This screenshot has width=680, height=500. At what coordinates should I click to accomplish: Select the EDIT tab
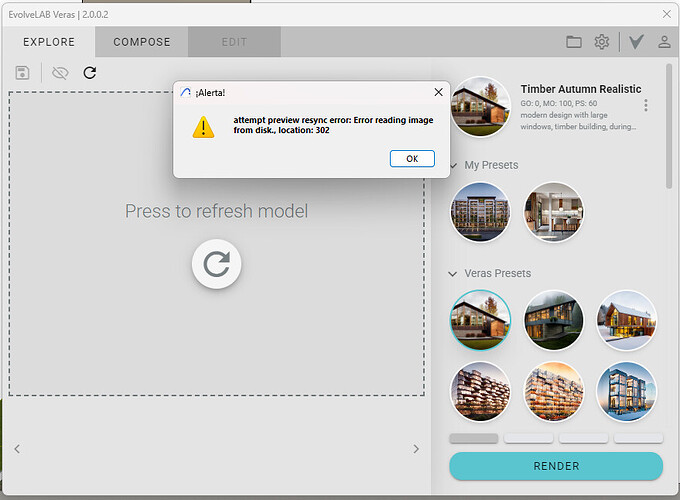point(234,42)
